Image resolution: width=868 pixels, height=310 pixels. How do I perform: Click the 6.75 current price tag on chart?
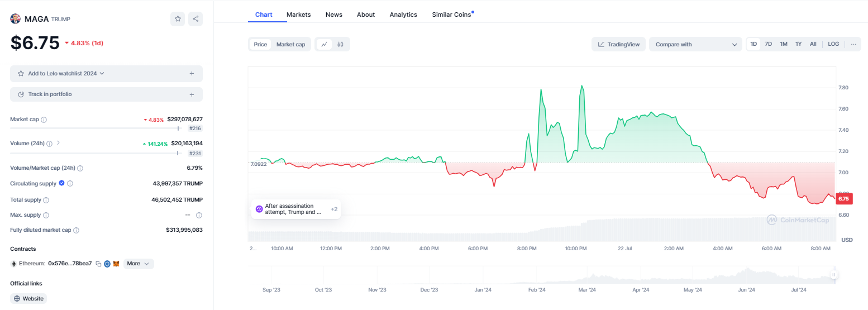click(844, 198)
